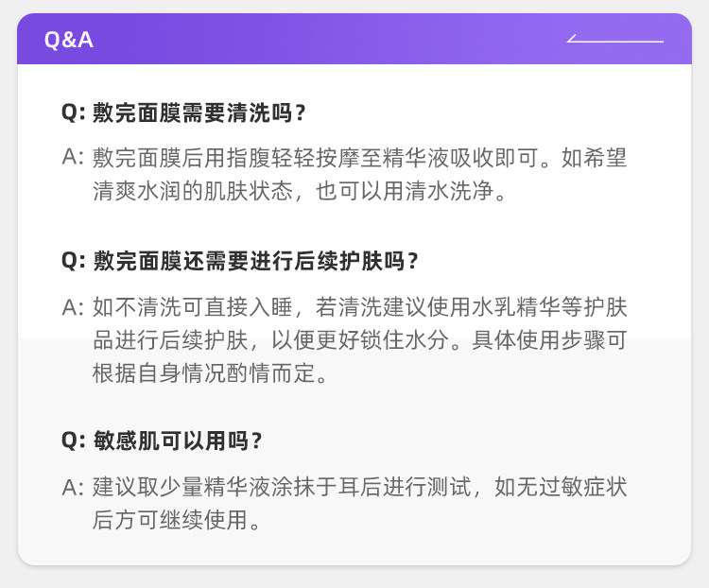Click the A: label before 如不清洗可直接入睡
Image resolution: width=709 pixels, height=588 pixels.
coord(74,306)
